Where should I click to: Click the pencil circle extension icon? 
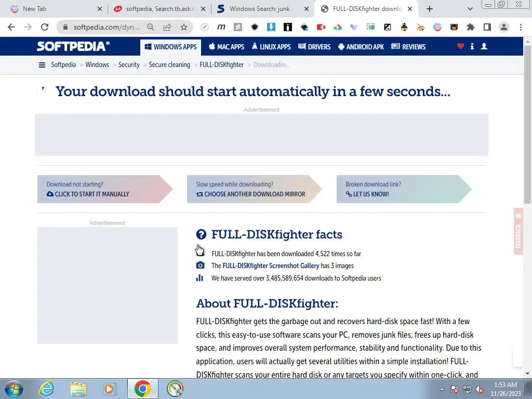pyautogui.click(x=205, y=27)
